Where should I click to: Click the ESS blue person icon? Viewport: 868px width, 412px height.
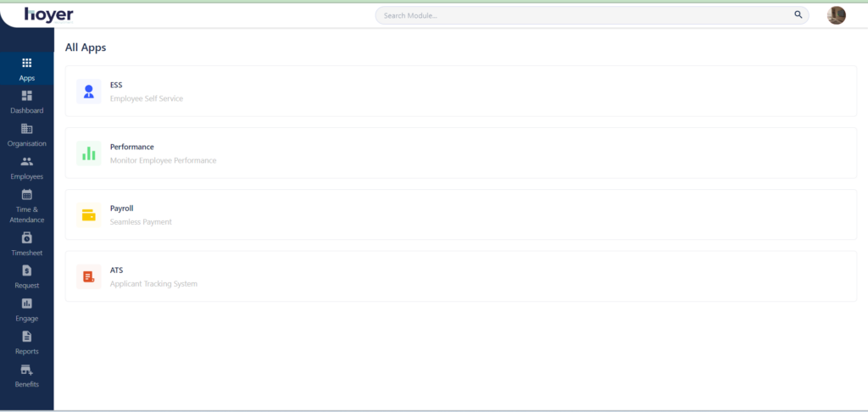(88, 92)
